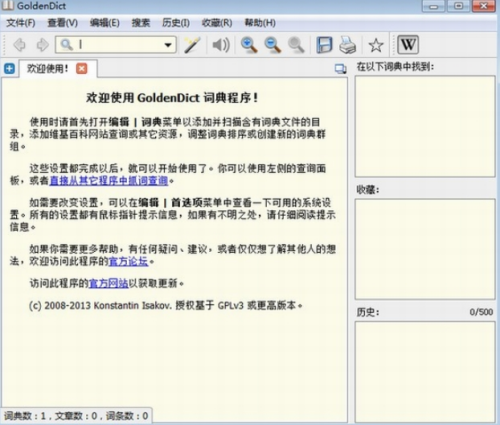Reset zoom with the plain magnifier icon

(x=296, y=45)
